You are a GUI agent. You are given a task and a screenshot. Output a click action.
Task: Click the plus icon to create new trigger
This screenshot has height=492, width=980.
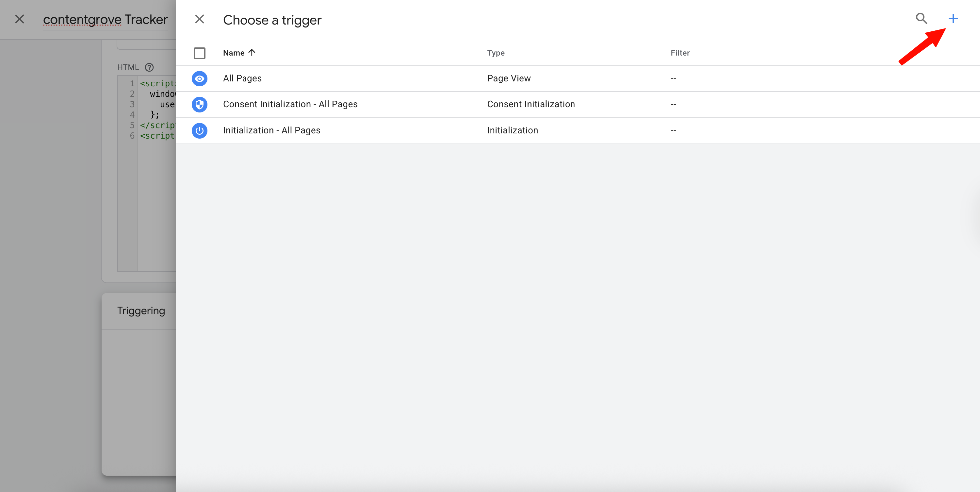tap(953, 19)
